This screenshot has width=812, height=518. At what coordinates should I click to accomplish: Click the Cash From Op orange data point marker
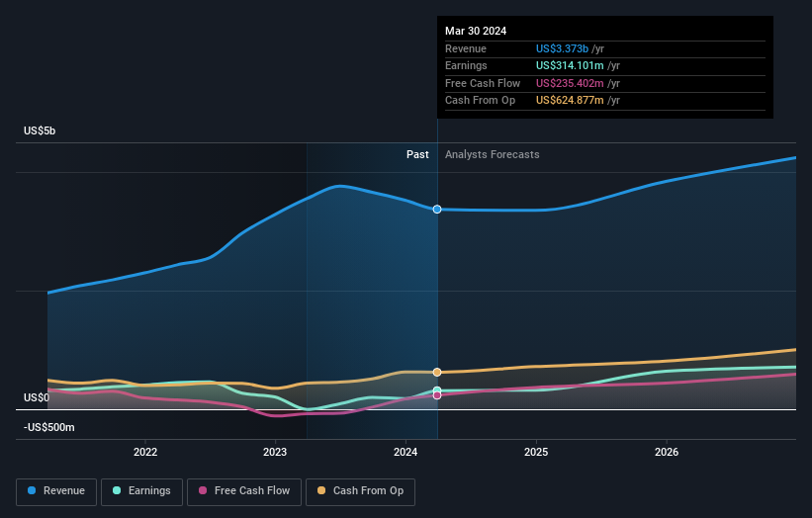click(437, 372)
